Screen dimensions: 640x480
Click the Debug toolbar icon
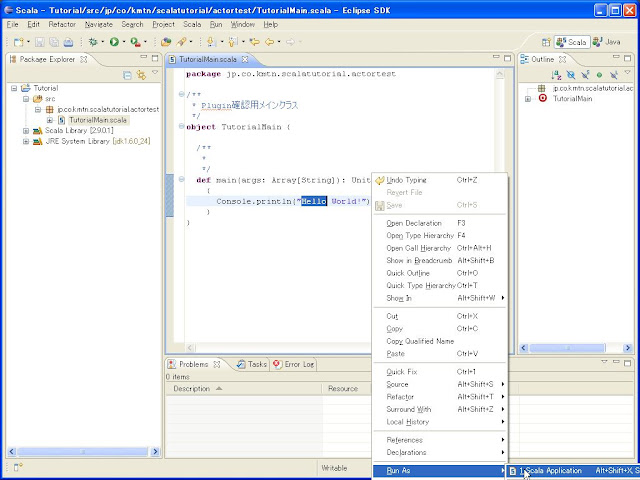(x=92, y=42)
